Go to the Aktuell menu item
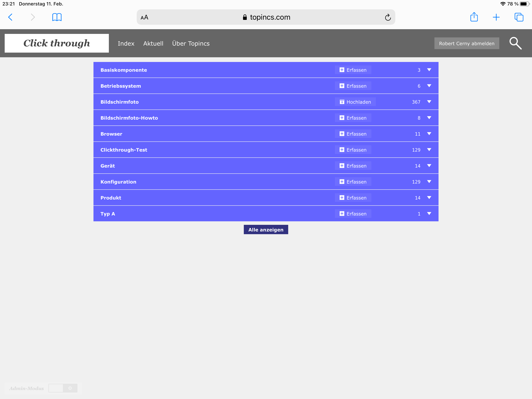This screenshot has height=399, width=532. 153,44
